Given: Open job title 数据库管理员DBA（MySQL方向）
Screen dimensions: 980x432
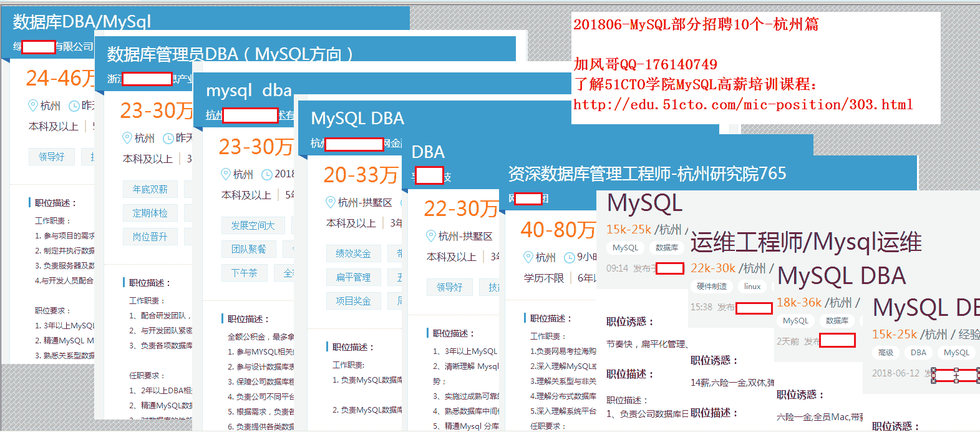Looking at the screenshot, I should click(230, 54).
